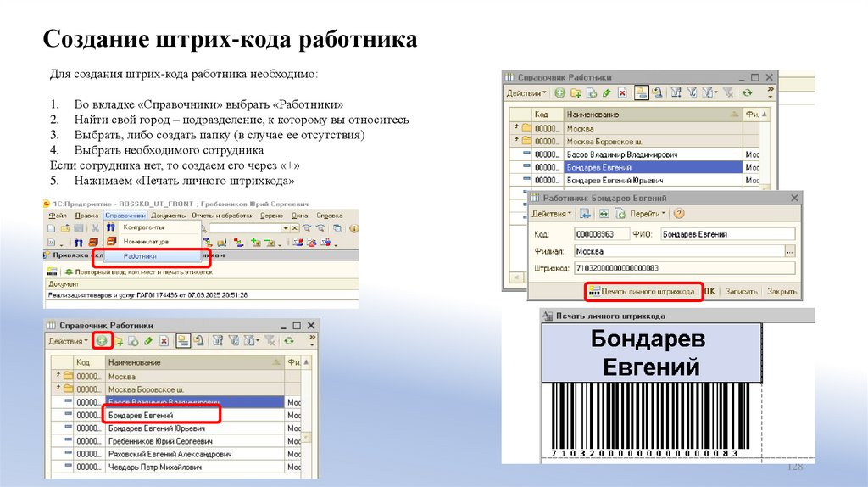Click the clear X button next to the search box

point(294,228)
